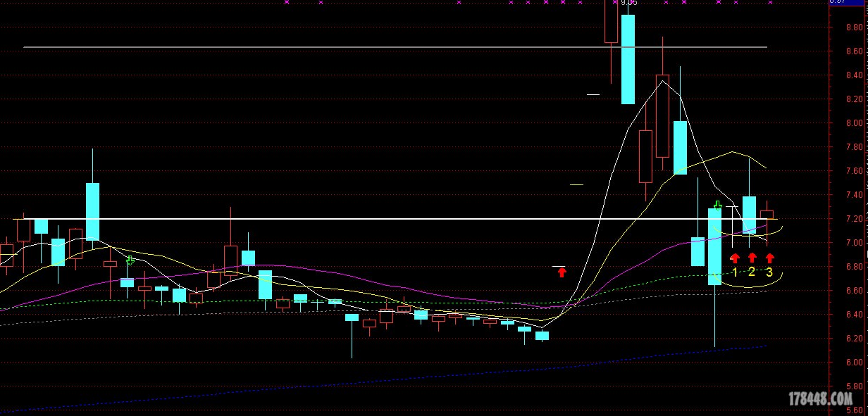Click the 7.60 price axis label
This screenshot has width=868, height=416.
[x=854, y=171]
